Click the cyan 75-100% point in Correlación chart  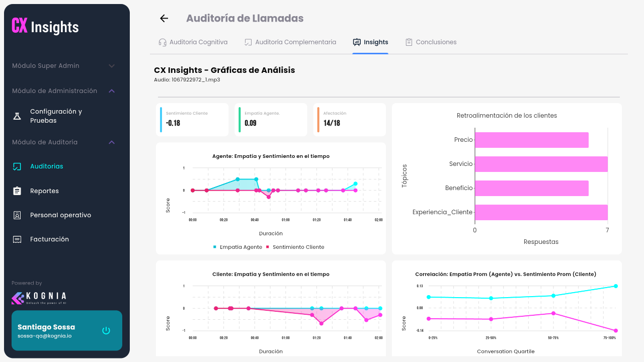(615, 286)
